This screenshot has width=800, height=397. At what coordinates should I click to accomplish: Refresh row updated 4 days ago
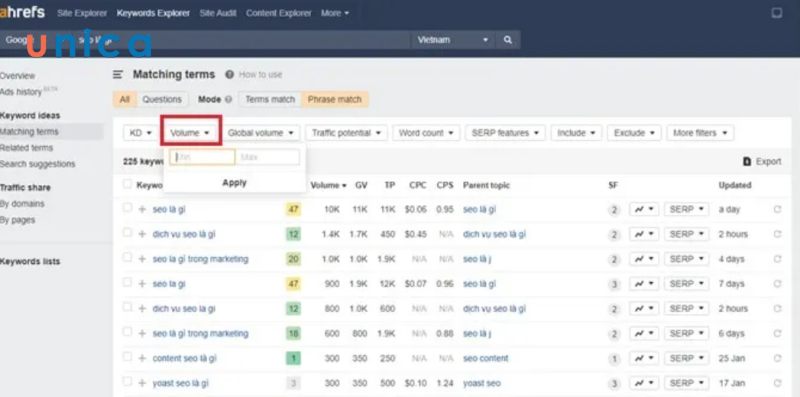pos(777,259)
